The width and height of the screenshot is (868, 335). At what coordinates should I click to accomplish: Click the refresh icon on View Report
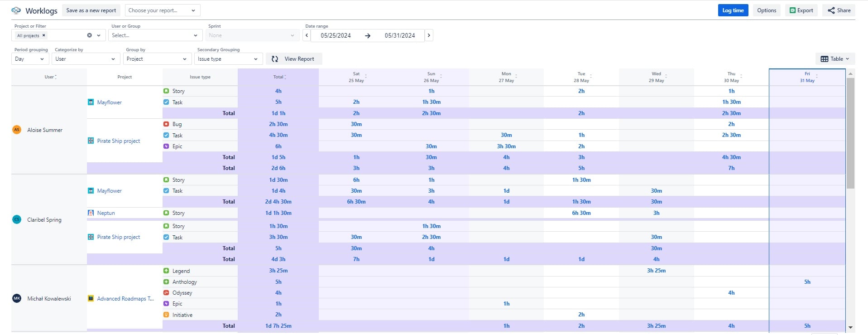(275, 59)
